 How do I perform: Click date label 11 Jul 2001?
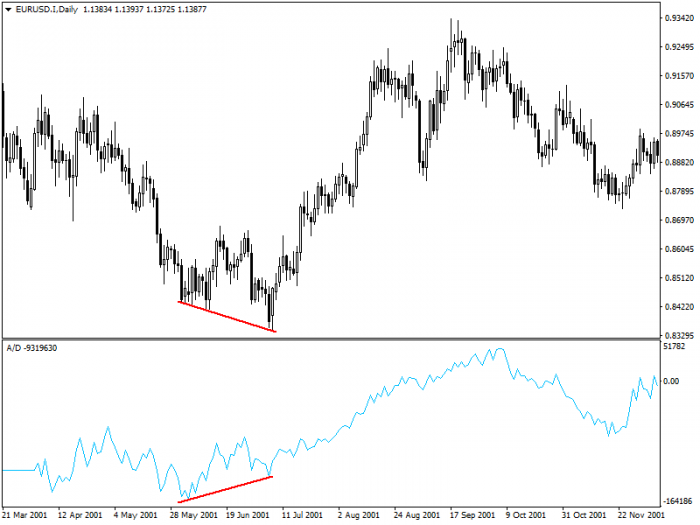[302, 515]
